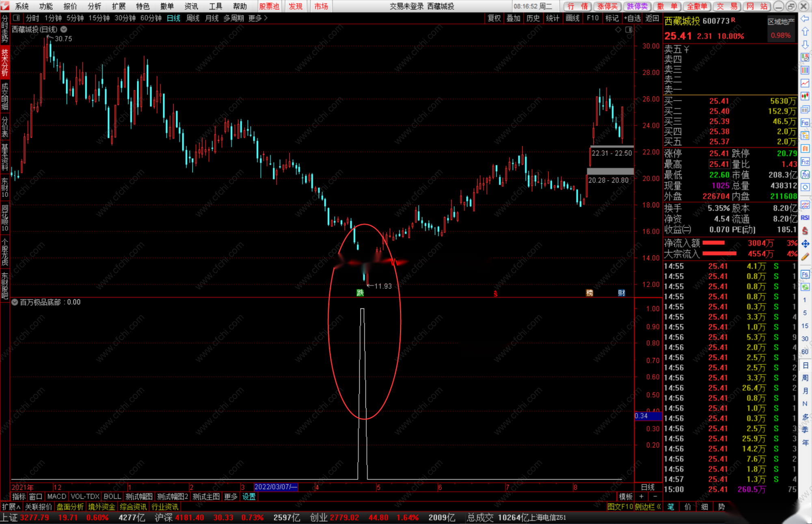The image size is (812, 524).
Task: Click the pencil drawing tool icon
Action: point(805,257)
